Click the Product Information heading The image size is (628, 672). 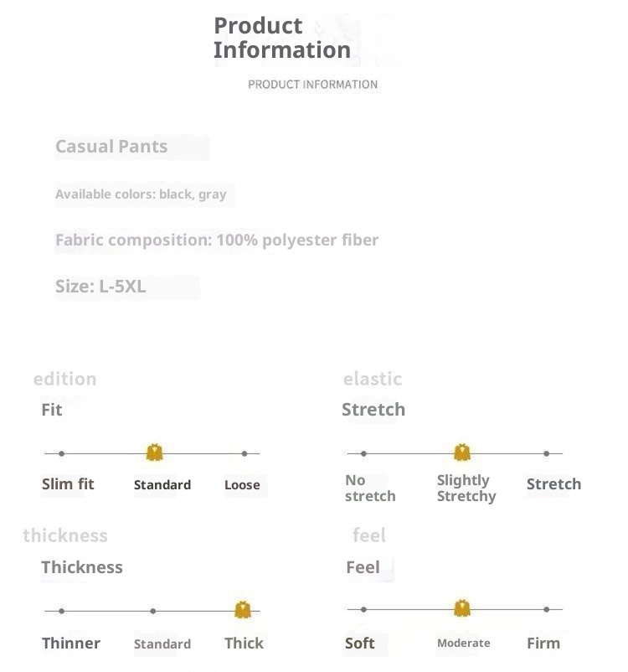tap(282, 39)
